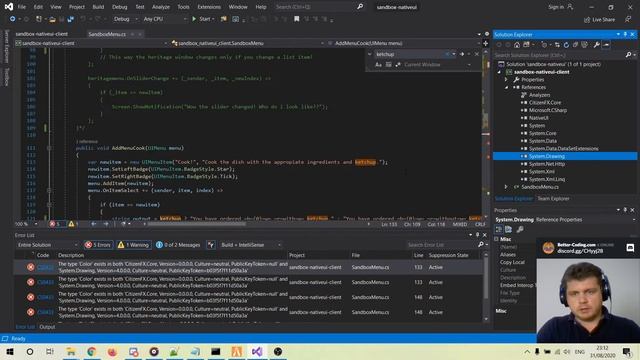Toggle the 0 of 2 Messages filter
The width and height of the screenshot is (640, 360).
point(178,245)
